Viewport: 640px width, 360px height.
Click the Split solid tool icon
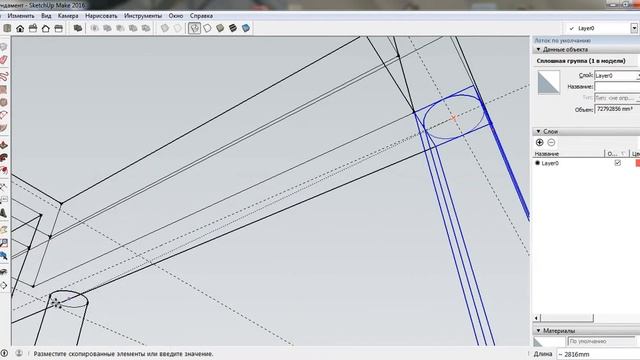point(146,28)
